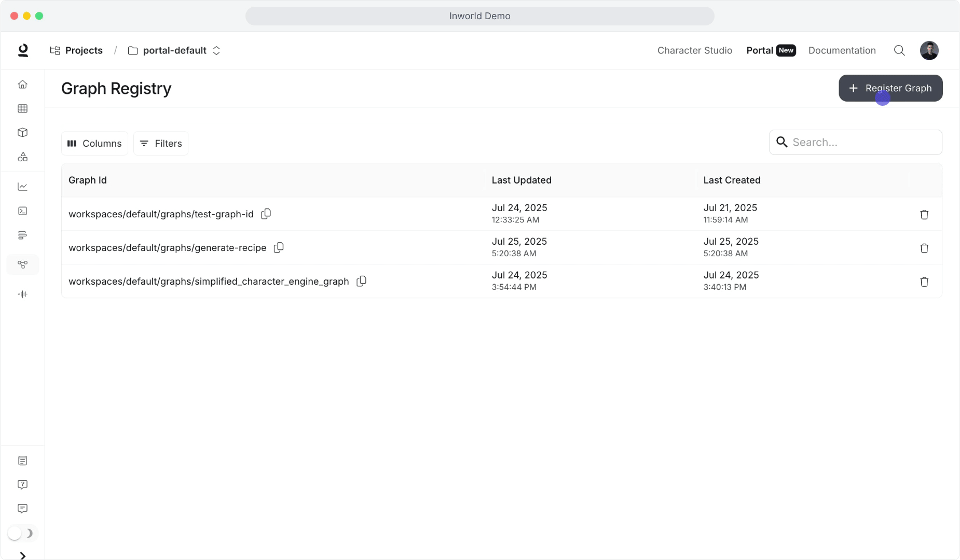Click the header search magnifier icon

pos(899,50)
